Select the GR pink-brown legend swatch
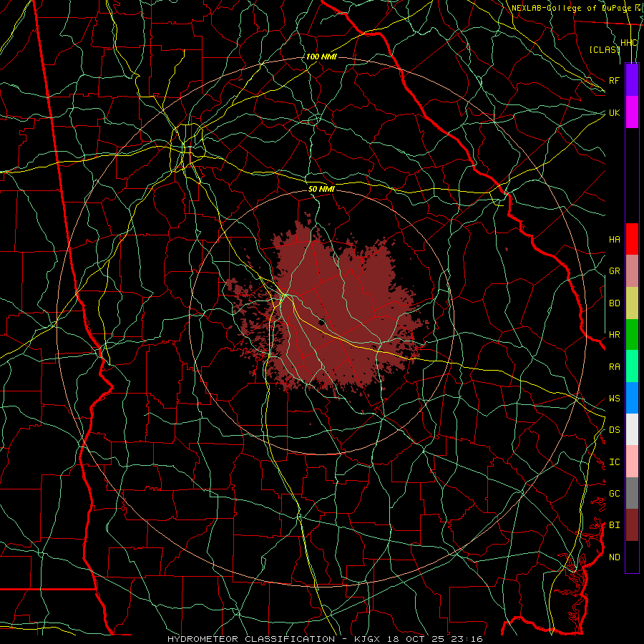This screenshot has width=644, height=644. coord(632,271)
